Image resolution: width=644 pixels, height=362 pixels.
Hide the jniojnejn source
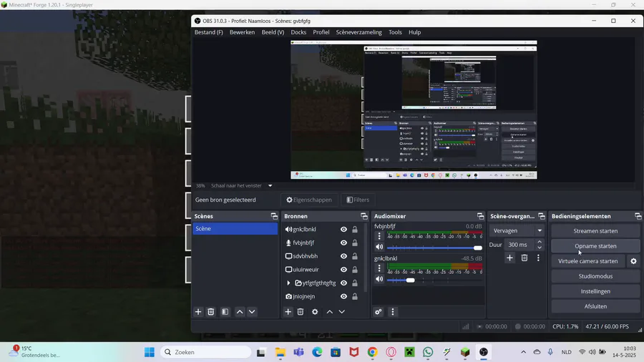(x=343, y=296)
